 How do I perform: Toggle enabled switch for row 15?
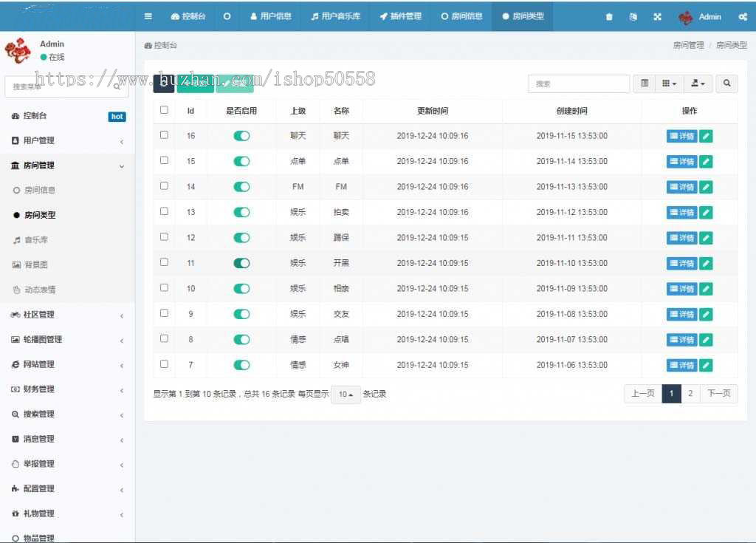point(241,161)
